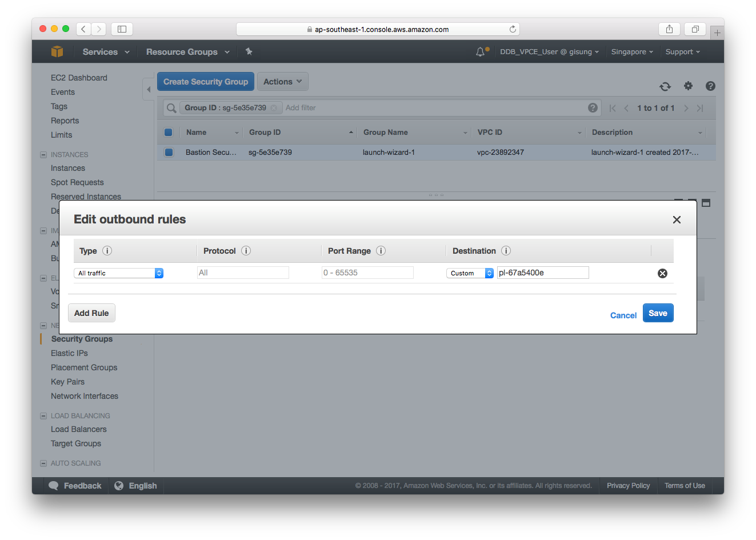This screenshot has width=756, height=540.
Task: Open the console preferences gear
Action: pos(687,86)
